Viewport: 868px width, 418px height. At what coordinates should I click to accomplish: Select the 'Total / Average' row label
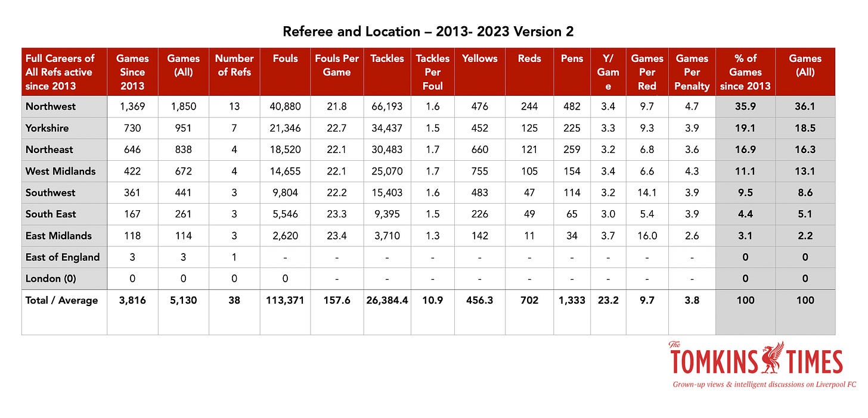coord(61,300)
